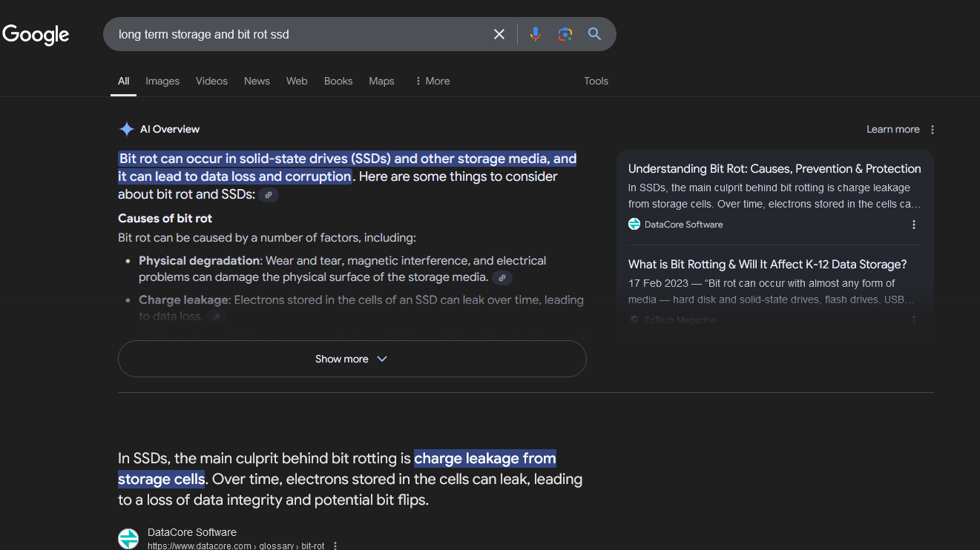Open AI Overview three-dot options menu
Viewport: 980px width, 550px height.
933,130
